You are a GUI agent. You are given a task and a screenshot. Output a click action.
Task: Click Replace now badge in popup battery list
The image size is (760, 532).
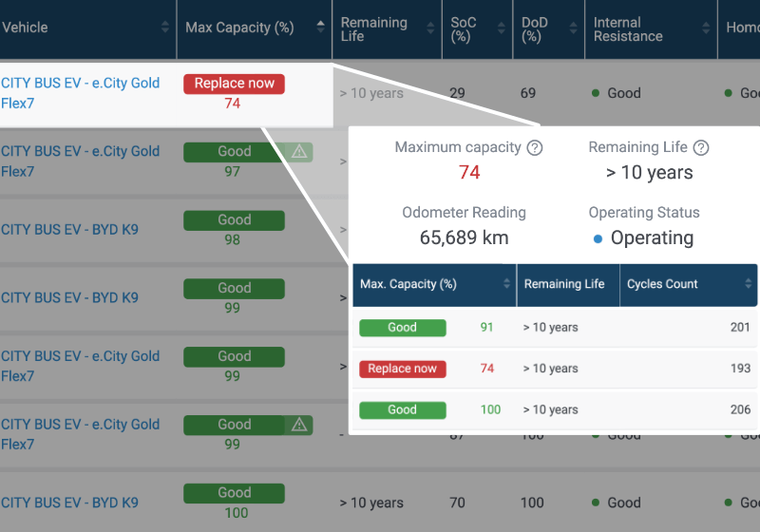(x=402, y=369)
